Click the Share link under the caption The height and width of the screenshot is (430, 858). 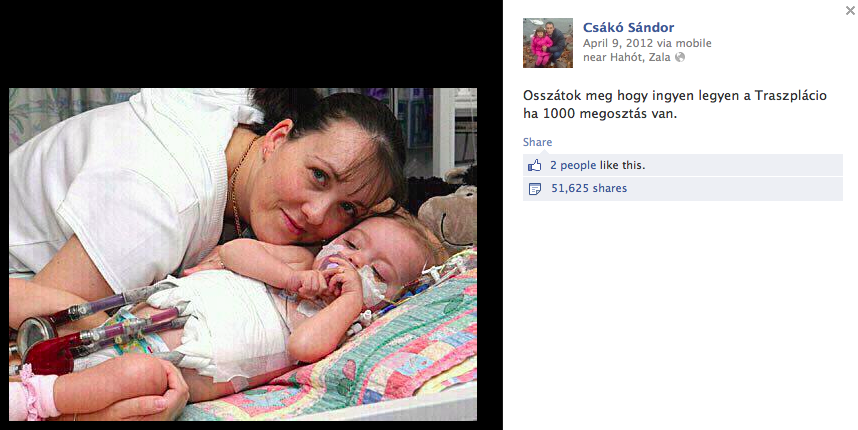coord(537,142)
